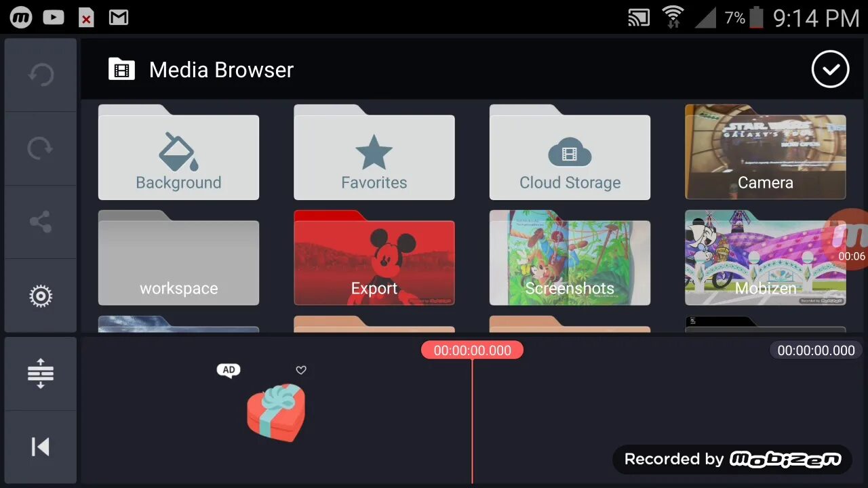Image resolution: width=868 pixels, height=488 pixels.
Task: Open the Screenshots folder
Action: (x=570, y=258)
